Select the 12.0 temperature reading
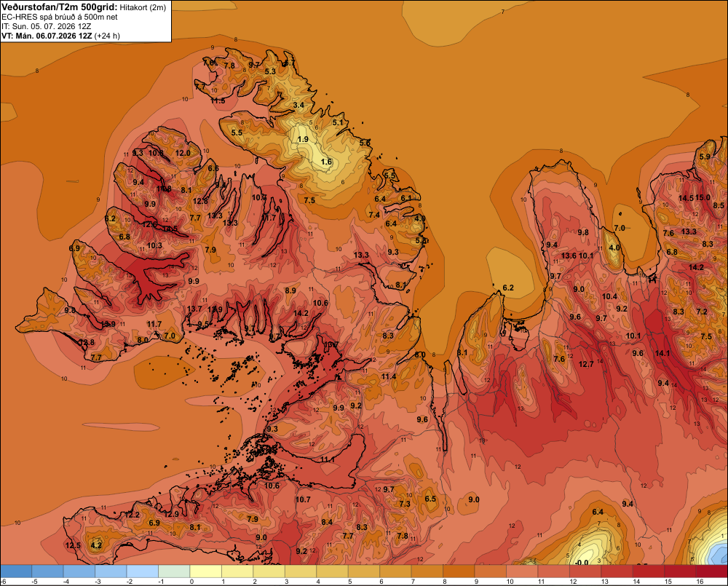This screenshot has width=728, height=586. (x=183, y=153)
